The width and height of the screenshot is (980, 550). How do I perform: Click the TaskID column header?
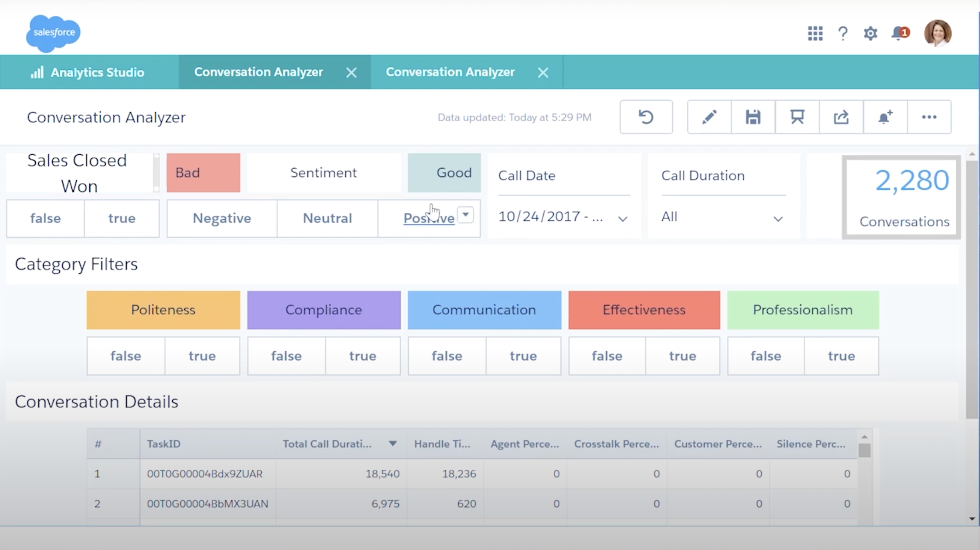click(208, 444)
